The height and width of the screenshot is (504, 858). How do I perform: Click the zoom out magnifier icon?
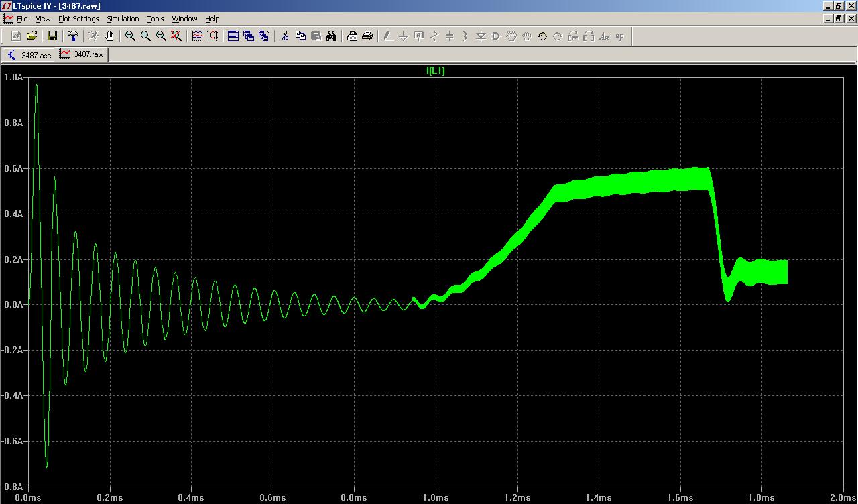(x=161, y=36)
